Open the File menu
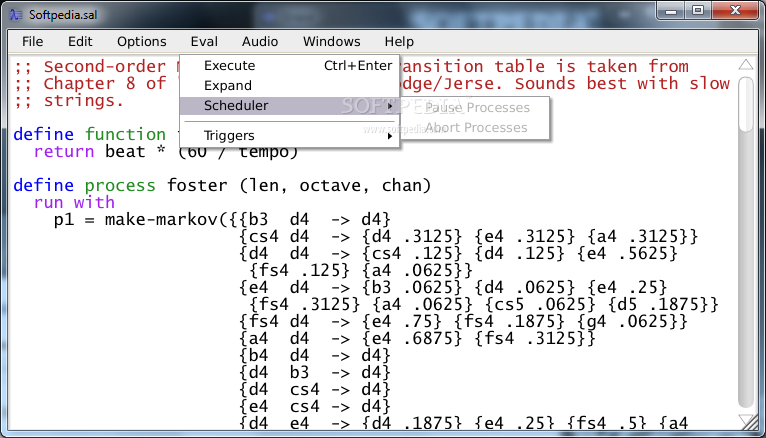 point(32,42)
